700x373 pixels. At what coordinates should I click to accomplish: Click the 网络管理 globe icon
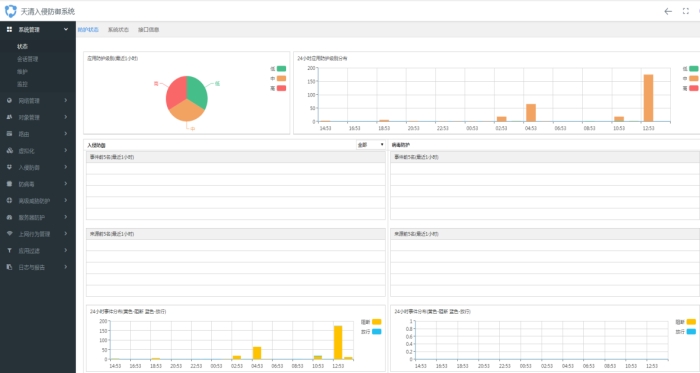click(9, 100)
